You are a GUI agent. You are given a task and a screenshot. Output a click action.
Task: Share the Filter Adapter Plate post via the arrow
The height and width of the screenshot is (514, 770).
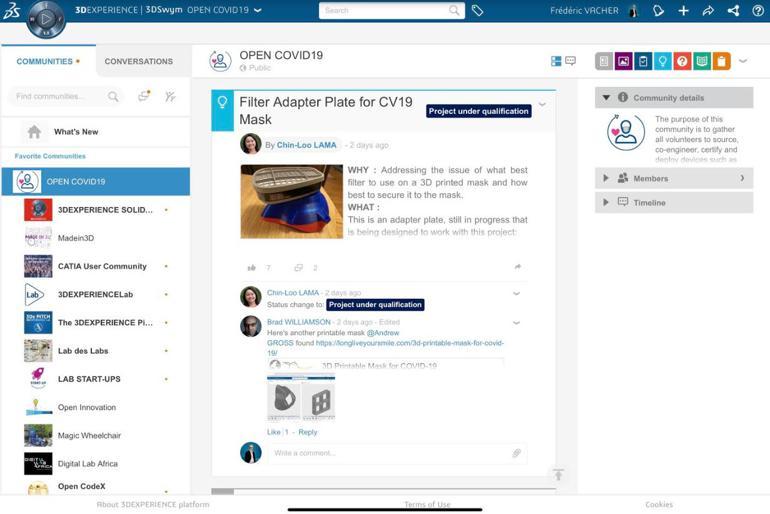tap(517, 267)
